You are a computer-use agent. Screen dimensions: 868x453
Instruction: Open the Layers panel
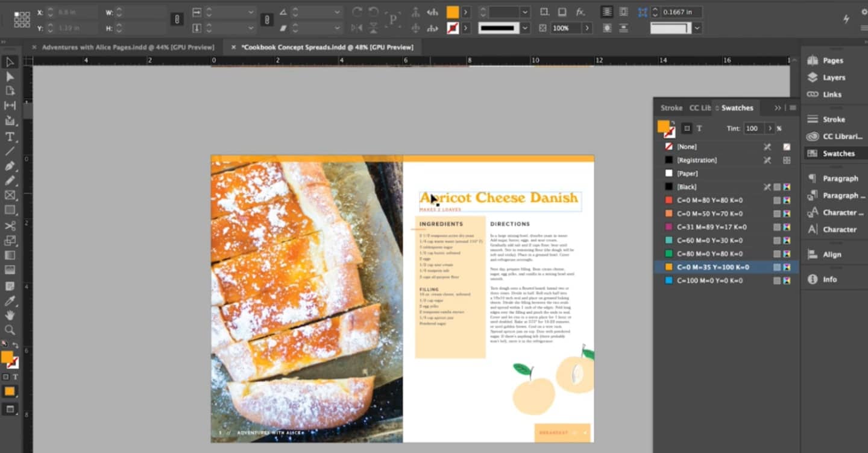coord(834,77)
